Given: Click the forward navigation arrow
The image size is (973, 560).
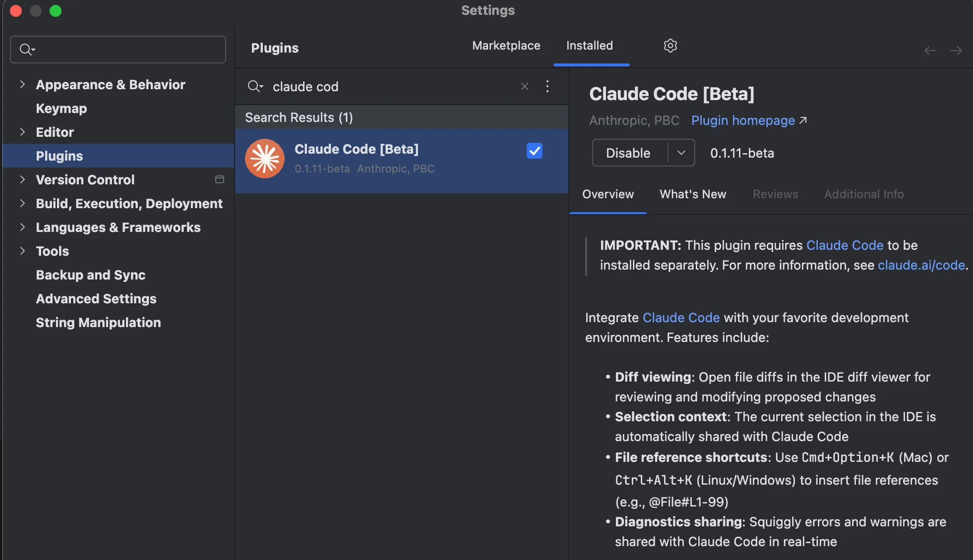Looking at the screenshot, I should click(x=956, y=51).
